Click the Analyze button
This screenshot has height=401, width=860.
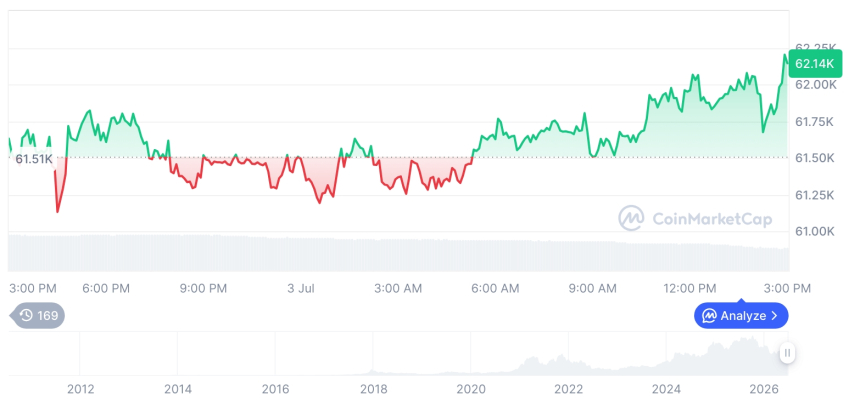(x=741, y=315)
